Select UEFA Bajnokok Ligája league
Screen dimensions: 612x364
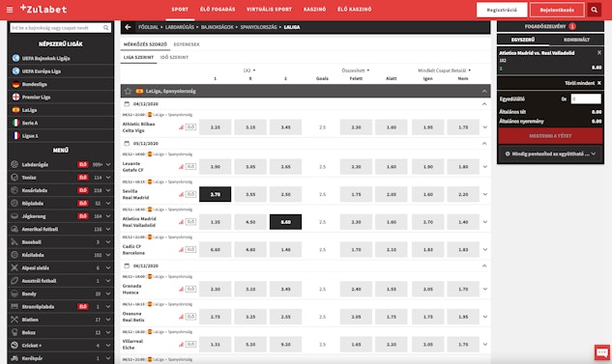45,58
